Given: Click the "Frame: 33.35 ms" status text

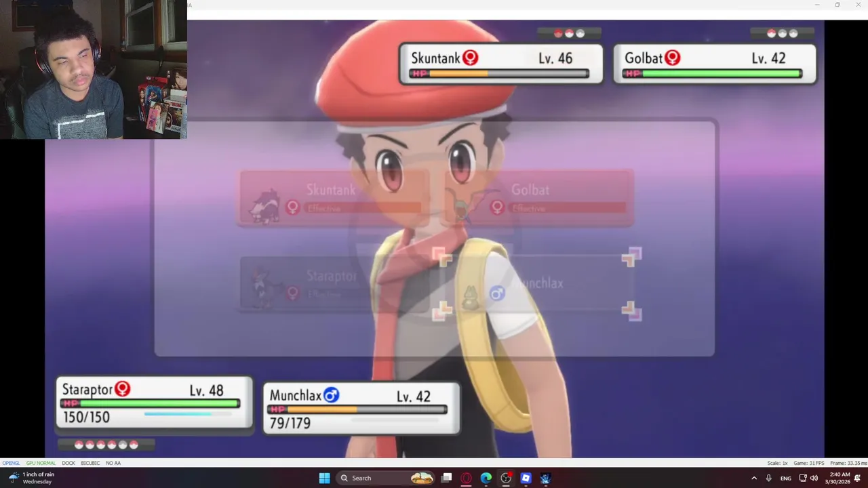Looking at the screenshot, I should point(848,463).
